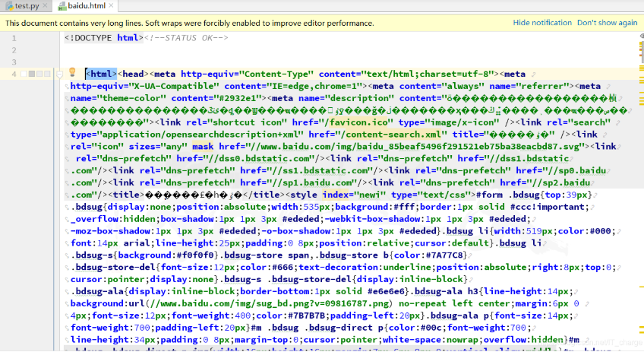Screen dimensions: 644x352
Task: Click the <!DOCTYPE html> declaration
Action: (x=104, y=38)
